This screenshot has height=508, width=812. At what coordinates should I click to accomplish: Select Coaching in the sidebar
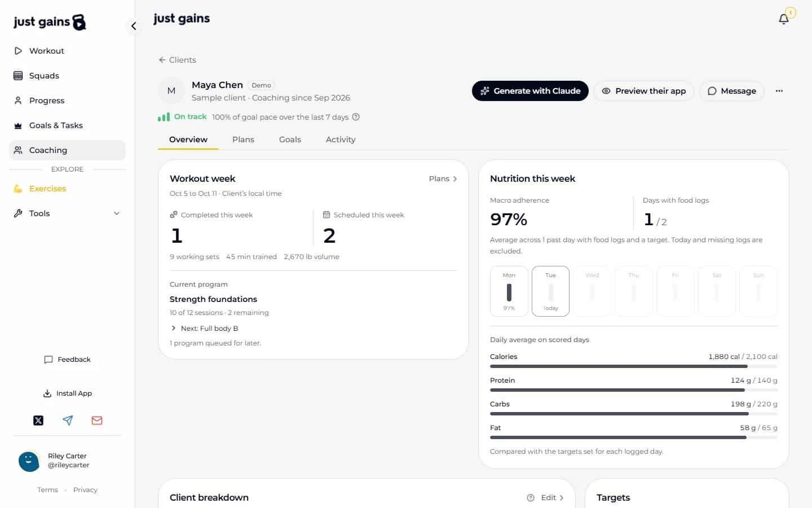coord(67,150)
